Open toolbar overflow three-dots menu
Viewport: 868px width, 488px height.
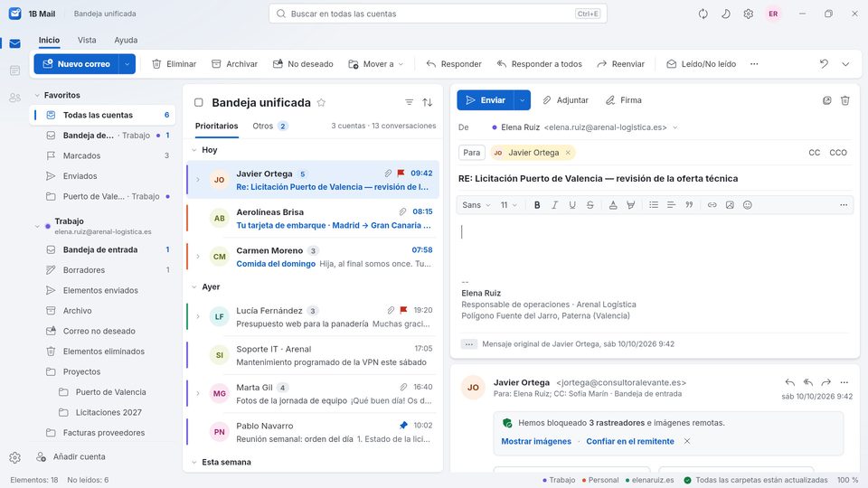pos(754,63)
